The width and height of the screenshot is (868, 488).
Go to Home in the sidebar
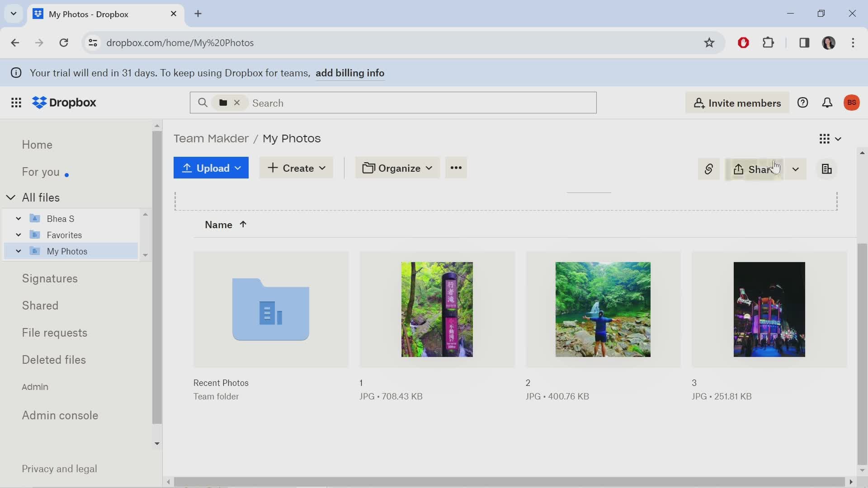coord(37,145)
